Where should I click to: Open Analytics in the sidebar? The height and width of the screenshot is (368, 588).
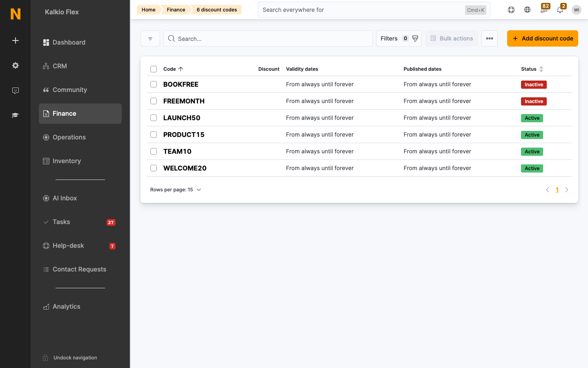coord(80,307)
